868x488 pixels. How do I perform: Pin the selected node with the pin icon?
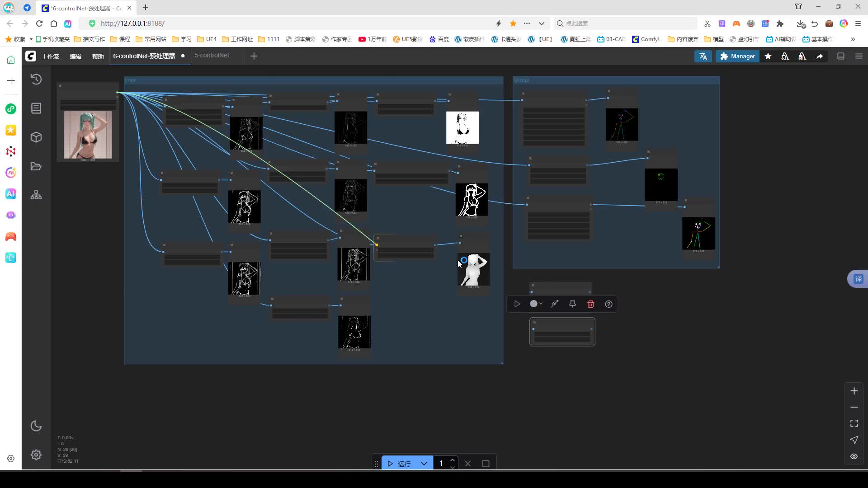coord(572,304)
